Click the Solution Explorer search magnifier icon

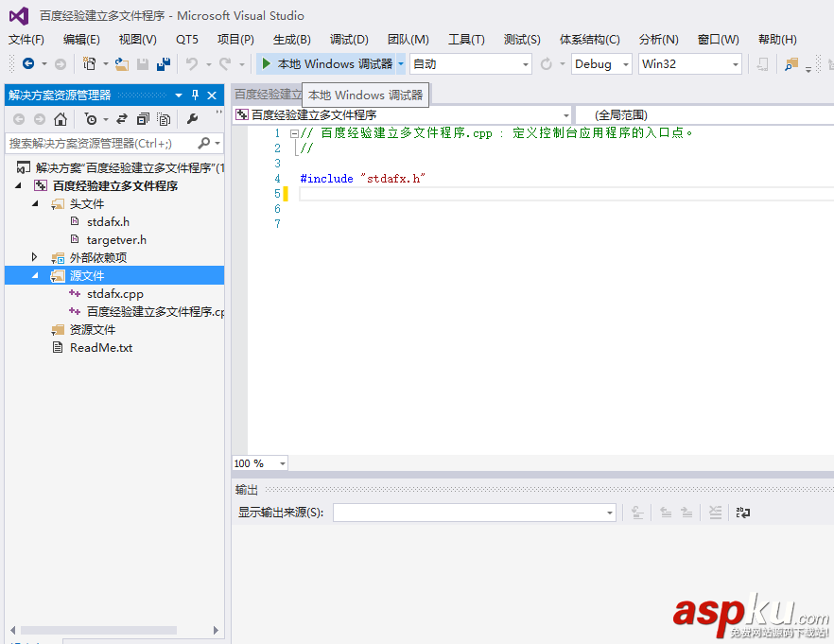point(203,143)
